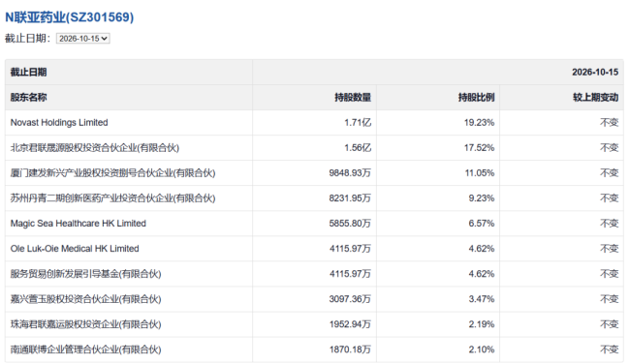
Task: Click the 8231.95万 holding quantity cell
Action: 350,198
